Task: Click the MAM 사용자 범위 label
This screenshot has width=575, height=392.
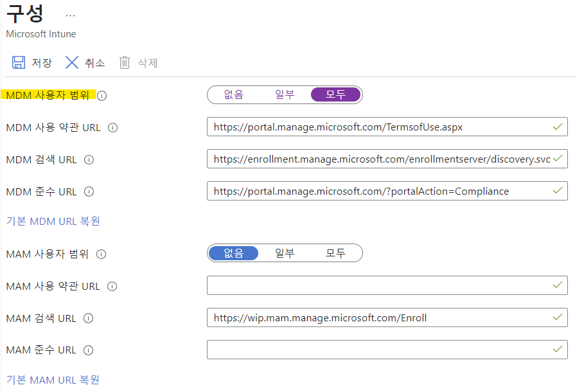Action: [x=48, y=254]
